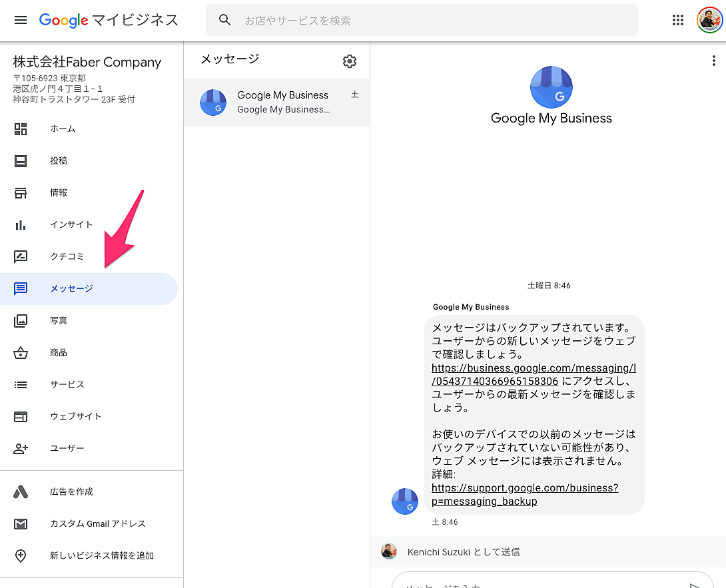Image resolution: width=726 pixels, height=588 pixels.
Task: Click the Gmail envelope icon
Action: (x=21, y=523)
